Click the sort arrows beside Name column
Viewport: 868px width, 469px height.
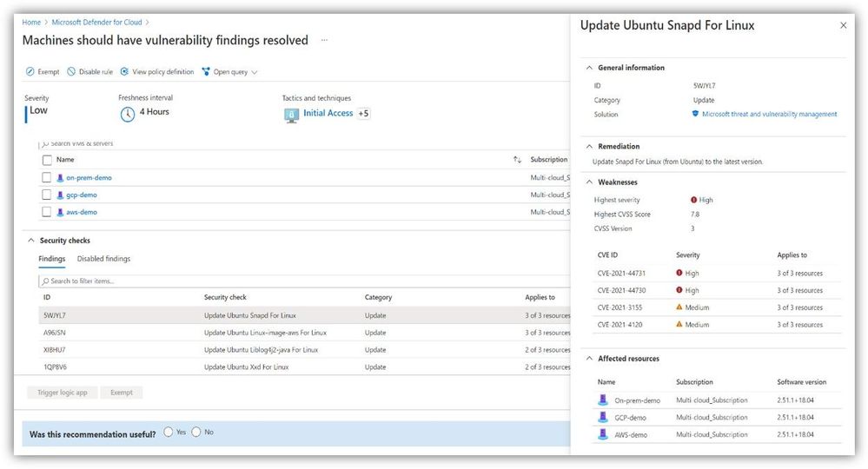517,160
